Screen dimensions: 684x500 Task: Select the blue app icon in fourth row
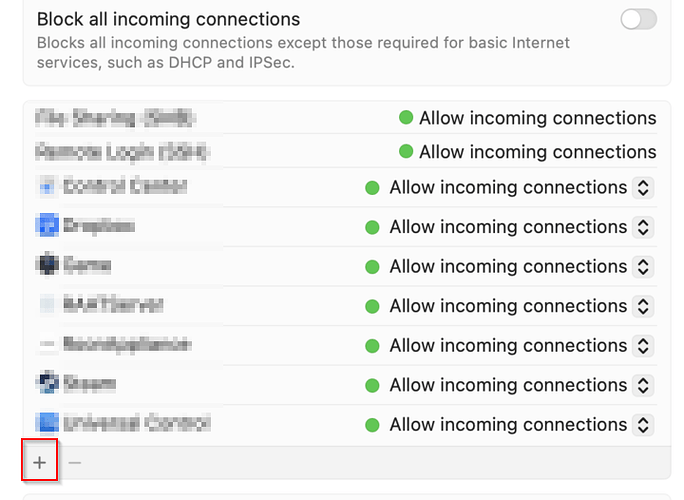pos(47,225)
